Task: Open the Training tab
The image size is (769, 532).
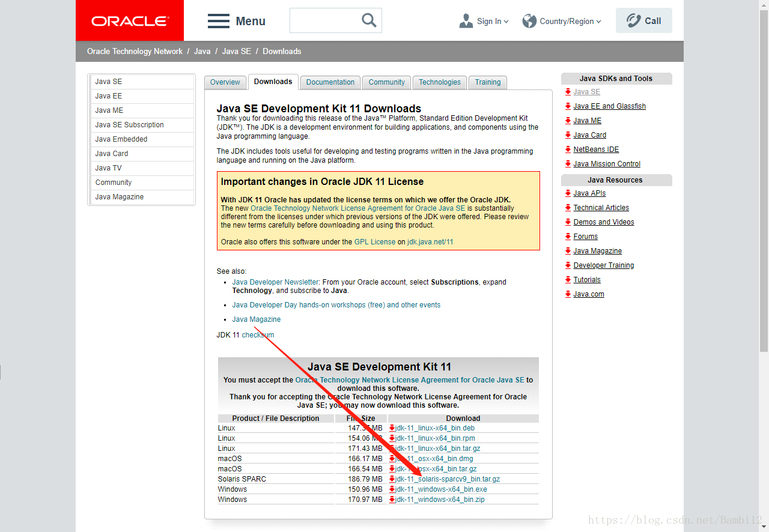Action: 488,82
